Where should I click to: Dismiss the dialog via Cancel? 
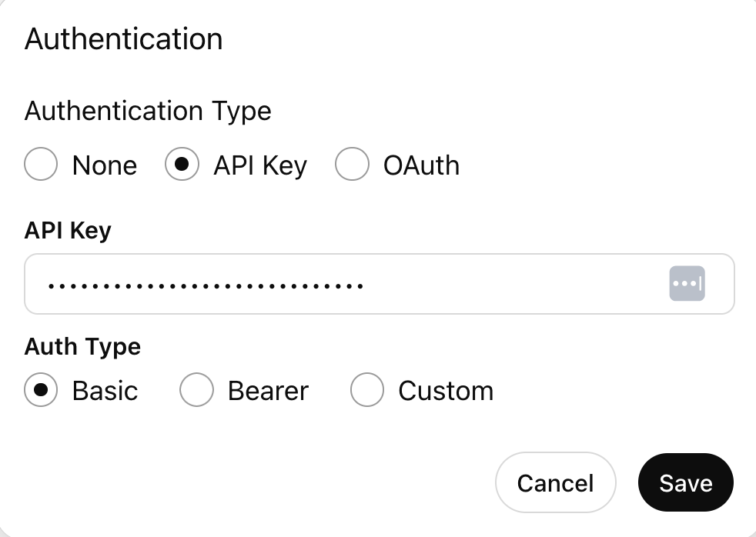coord(555,482)
